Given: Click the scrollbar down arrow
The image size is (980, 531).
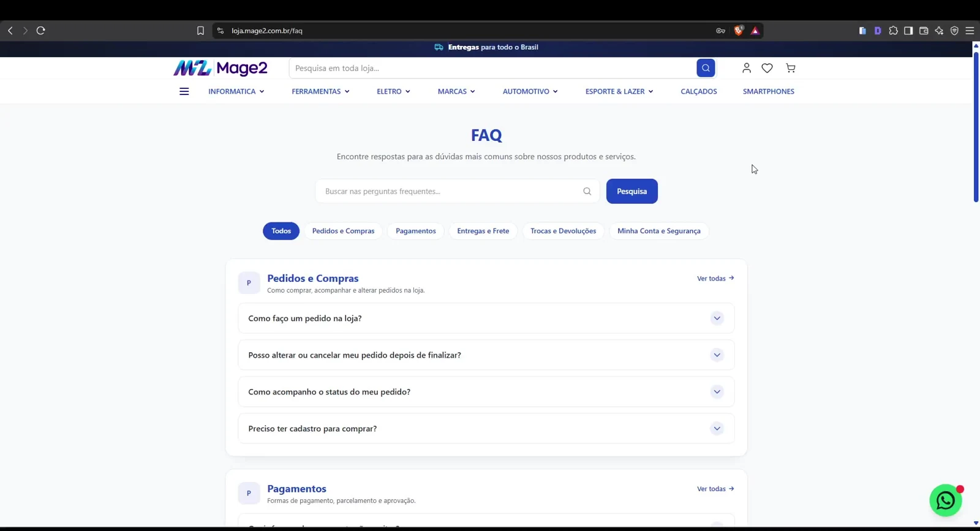Looking at the screenshot, I should [x=976, y=523].
